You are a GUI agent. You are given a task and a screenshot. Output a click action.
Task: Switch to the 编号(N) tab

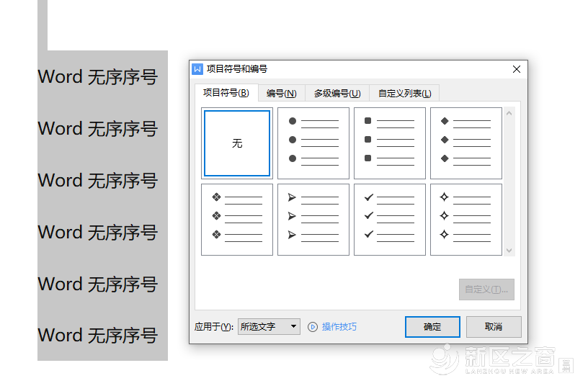pyautogui.click(x=282, y=94)
